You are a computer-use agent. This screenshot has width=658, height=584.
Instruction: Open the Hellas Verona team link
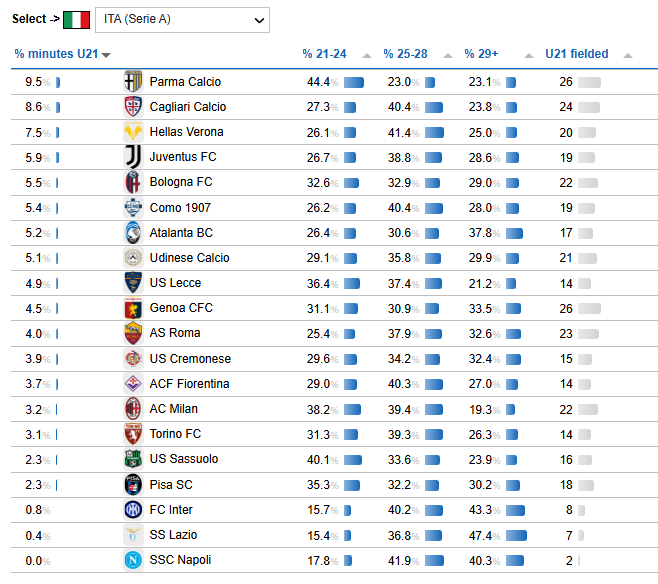[x=186, y=132]
